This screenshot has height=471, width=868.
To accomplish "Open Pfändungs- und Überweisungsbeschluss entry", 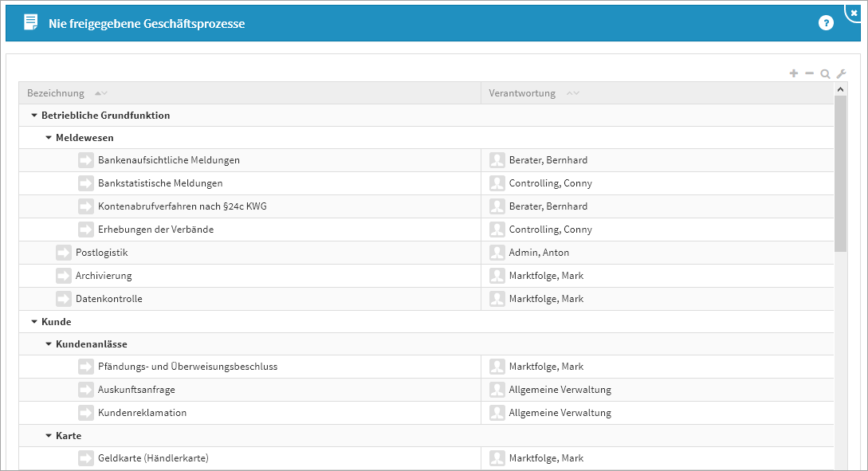I will pyautogui.click(x=187, y=367).
